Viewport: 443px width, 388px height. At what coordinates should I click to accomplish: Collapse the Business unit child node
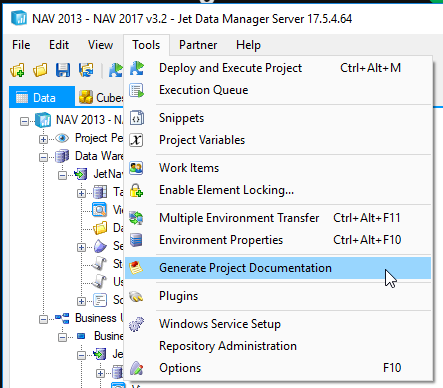click(x=62, y=337)
